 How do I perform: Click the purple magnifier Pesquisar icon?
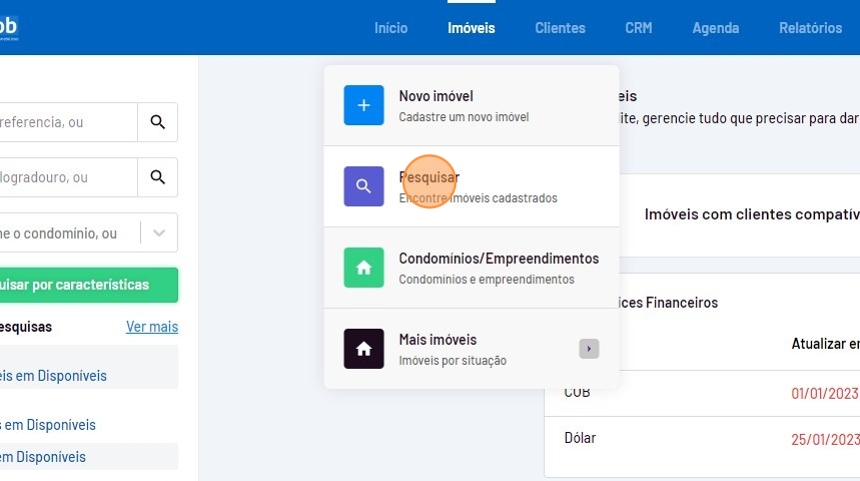[x=363, y=186]
